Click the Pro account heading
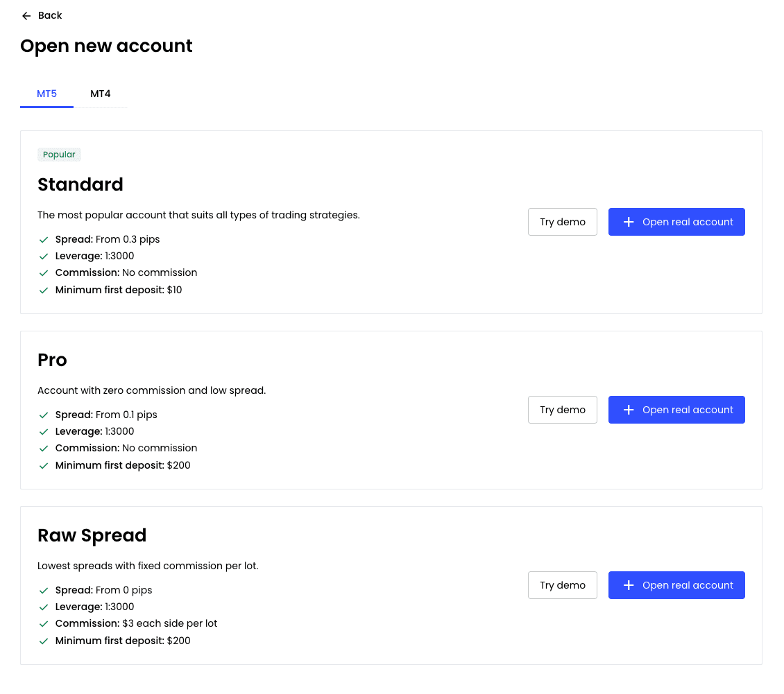Viewport: 784px width, 694px height. [x=52, y=360]
